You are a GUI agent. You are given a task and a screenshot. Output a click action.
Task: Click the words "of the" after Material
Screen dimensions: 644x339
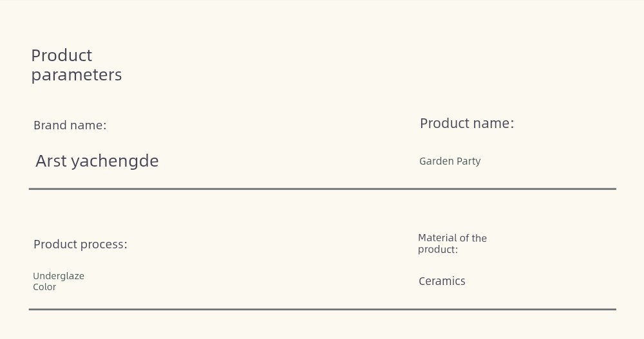pyautogui.click(x=473, y=238)
